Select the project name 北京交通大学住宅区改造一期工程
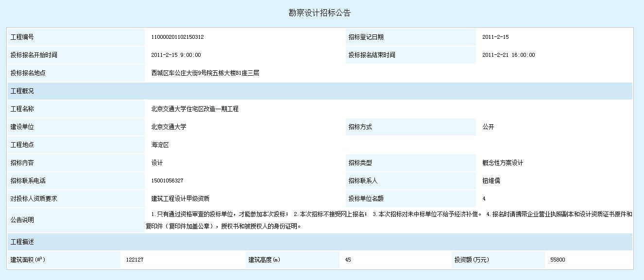This screenshot has height=280, width=644. [195, 109]
